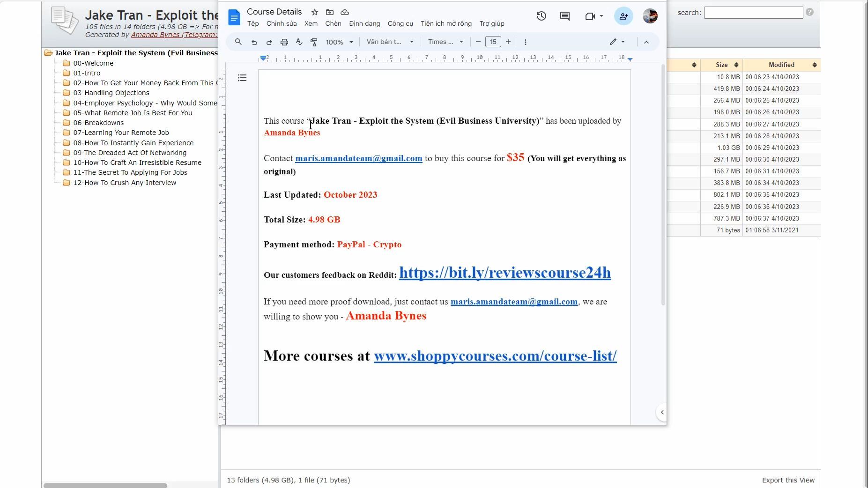
Task: Click the document vertical scrollbar
Action: (x=663, y=185)
